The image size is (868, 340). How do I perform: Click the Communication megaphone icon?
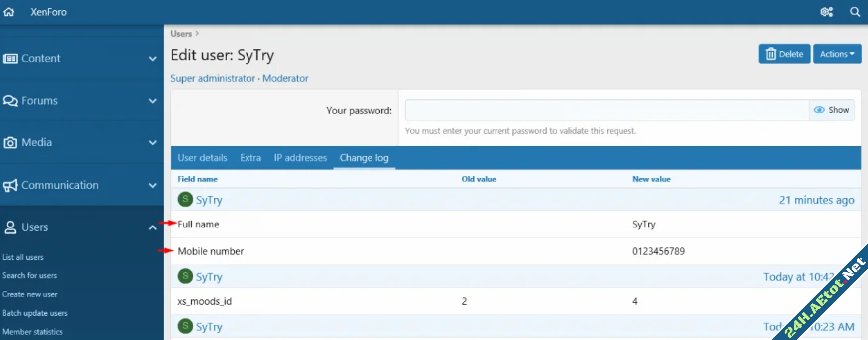tap(10, 185)
